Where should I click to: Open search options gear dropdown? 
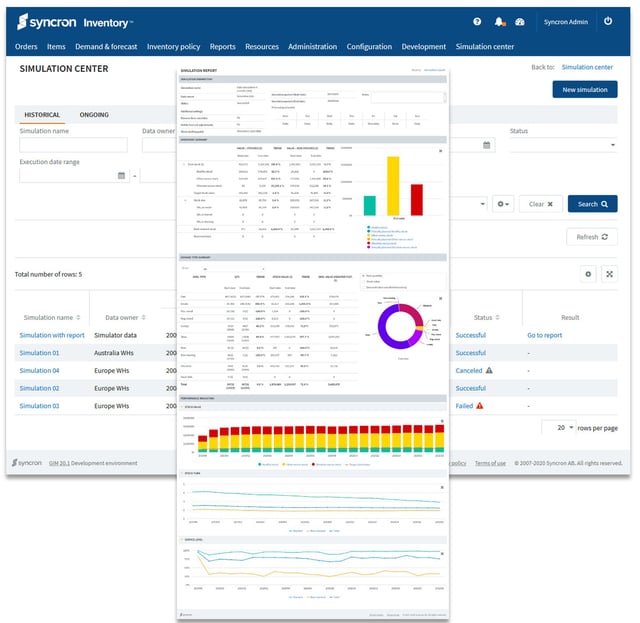[504, 204]
